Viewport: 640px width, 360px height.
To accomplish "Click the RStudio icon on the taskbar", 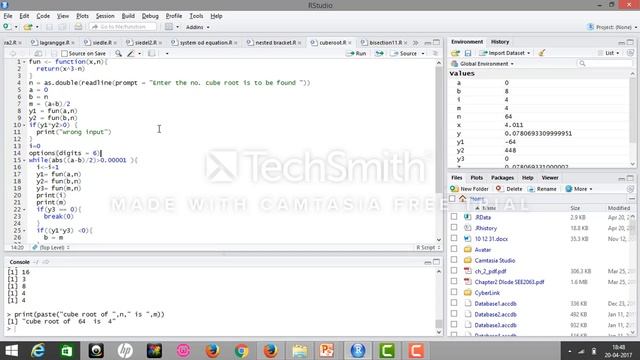I will click(x=358, y=351).
